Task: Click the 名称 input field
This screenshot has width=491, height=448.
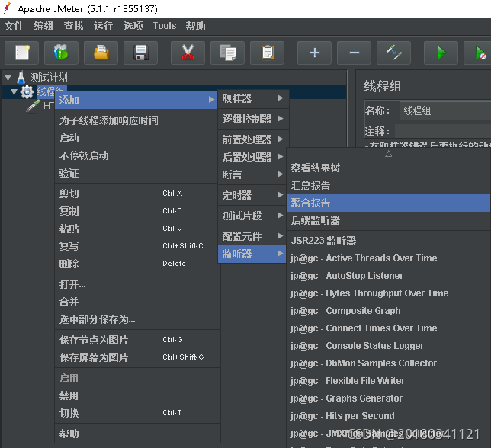Action: click(x=445, y=110)
